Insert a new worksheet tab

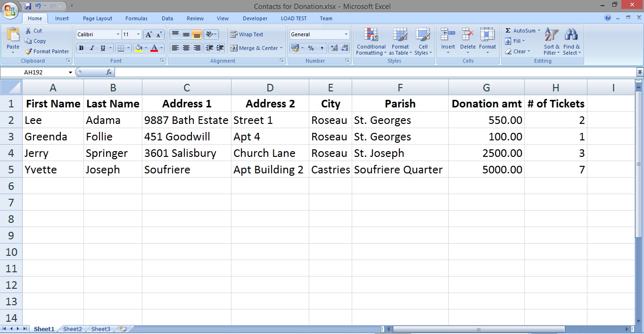click(x=124, y=329)
